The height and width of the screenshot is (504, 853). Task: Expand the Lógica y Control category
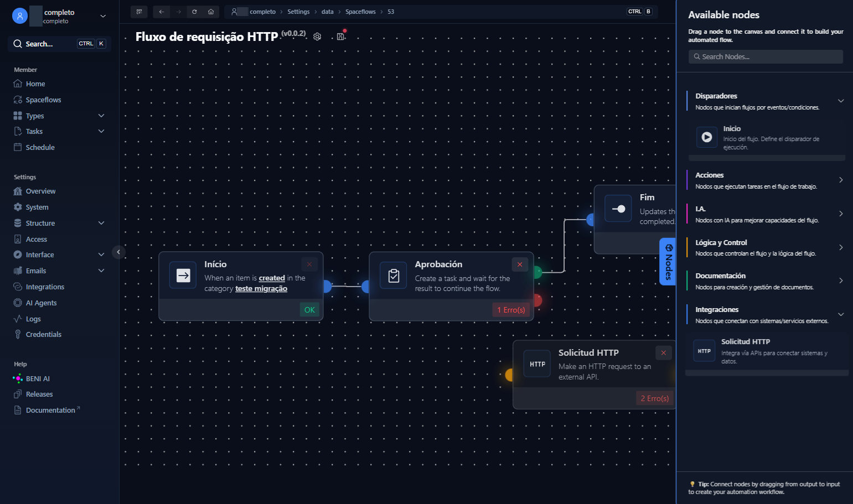[x=841, y=247]
